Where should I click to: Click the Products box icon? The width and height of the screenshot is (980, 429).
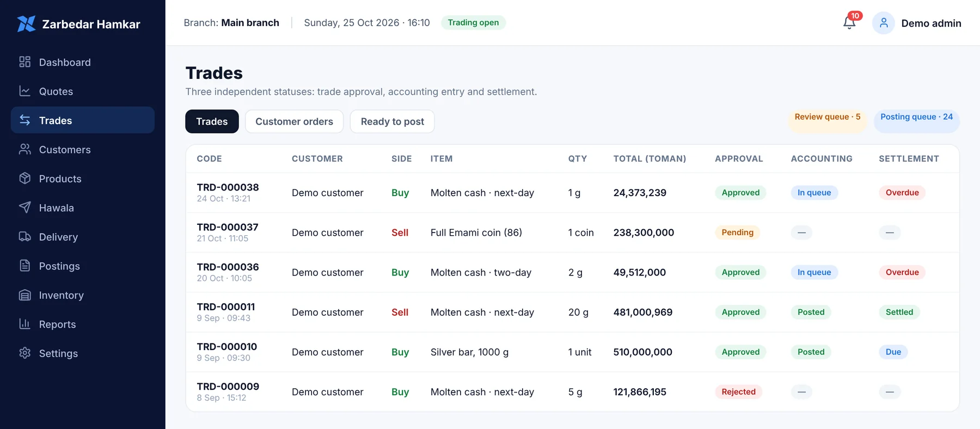point(24,179)
